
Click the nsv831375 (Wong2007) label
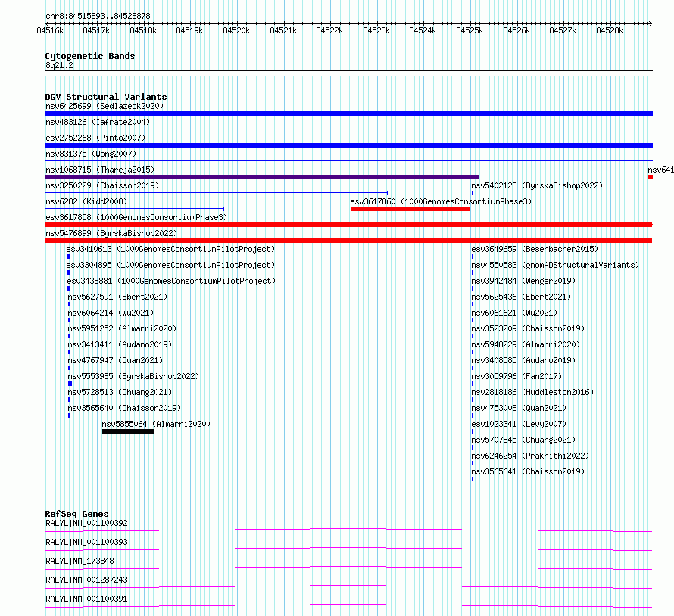pyautogui.click(x=91, y=154)
